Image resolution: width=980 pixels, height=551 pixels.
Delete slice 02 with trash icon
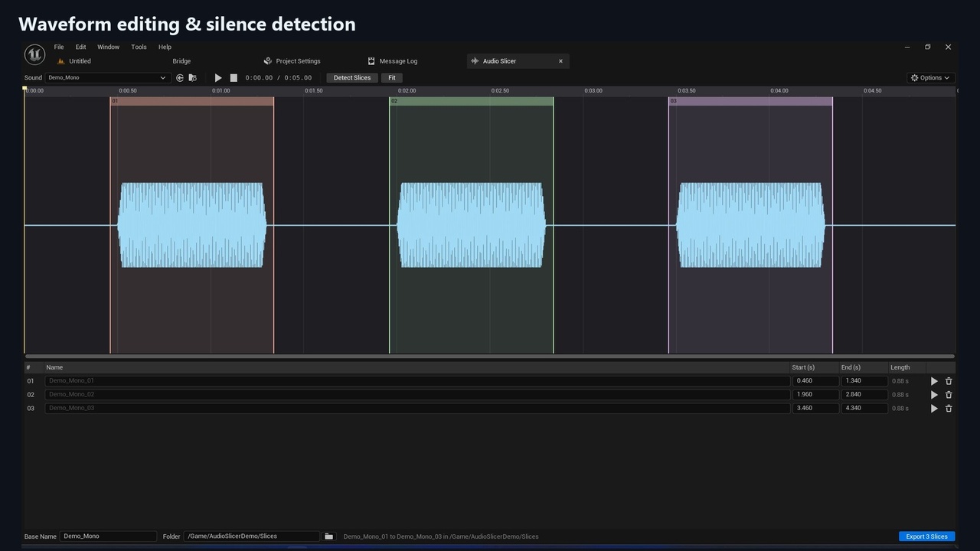pyautogui.click(x=949, y=395)
